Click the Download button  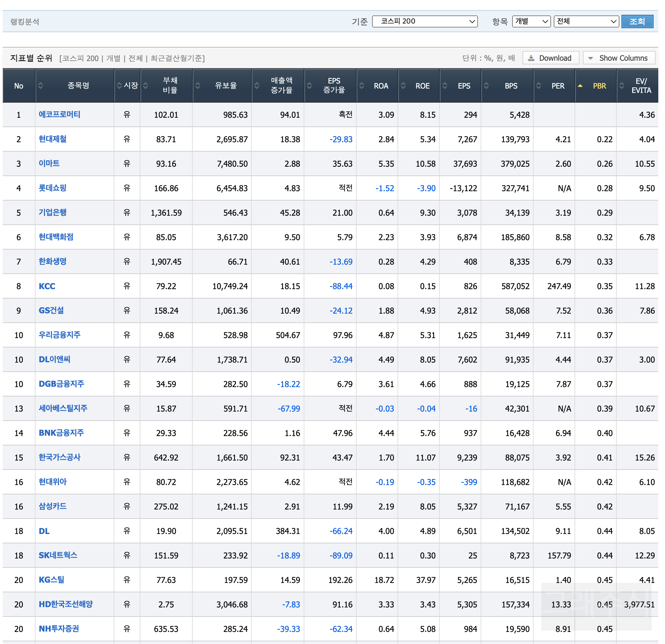click(550, 58)
